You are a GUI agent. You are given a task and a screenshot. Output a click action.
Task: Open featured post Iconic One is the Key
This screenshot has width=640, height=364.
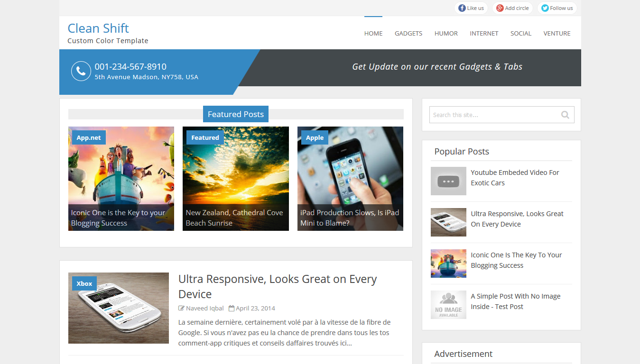[x=118, y=218]
